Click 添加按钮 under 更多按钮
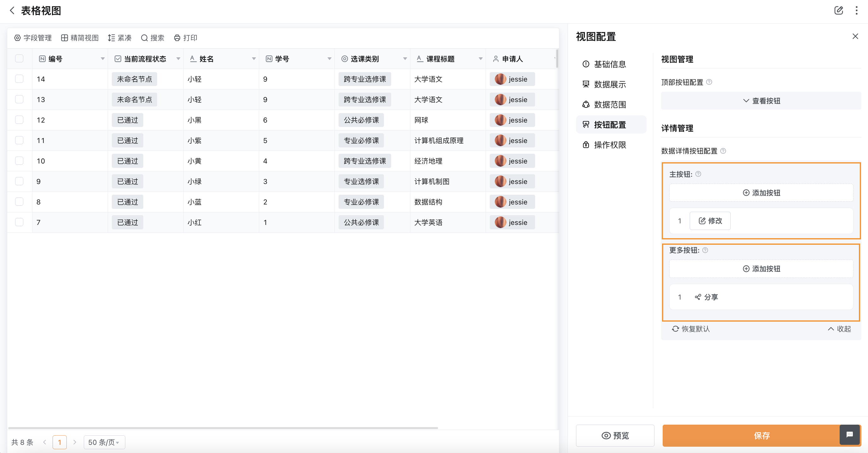Viewport: 868px width, 453px height. [x=761, y=269]
